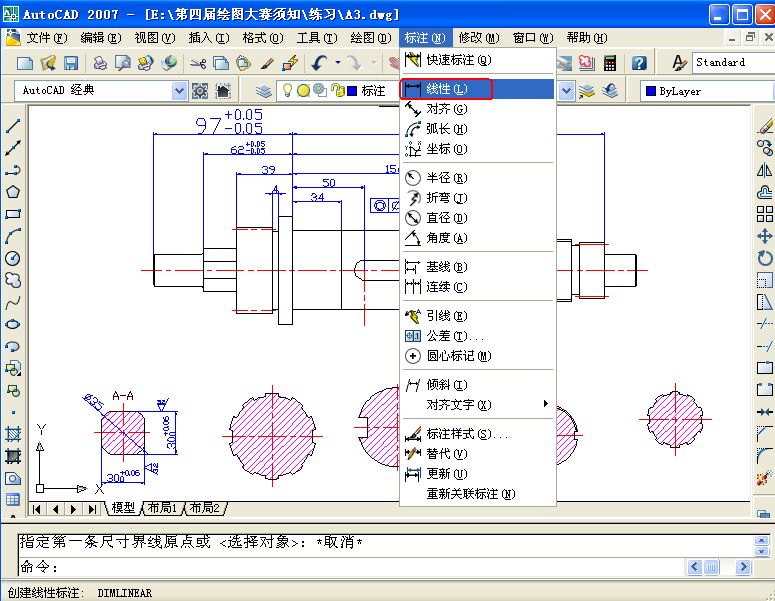The image size is (775, 601).
Task: Choose 对齐(G) aligned dimension
Action: pyautogui.click(x=477, y=109)
